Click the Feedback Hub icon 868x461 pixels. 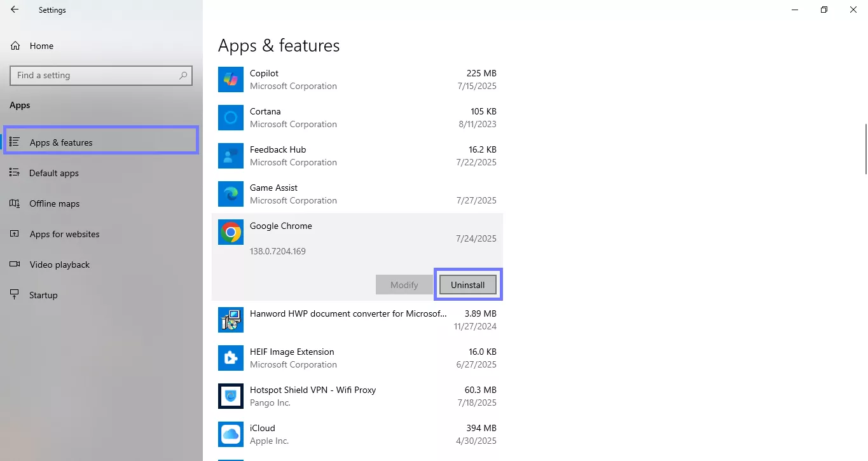(230, 156)
